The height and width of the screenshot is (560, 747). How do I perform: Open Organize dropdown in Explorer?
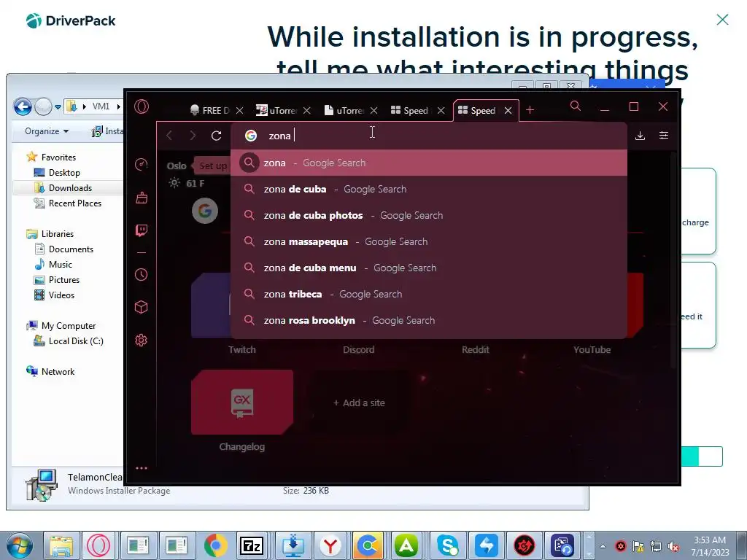tap(47, 131)
